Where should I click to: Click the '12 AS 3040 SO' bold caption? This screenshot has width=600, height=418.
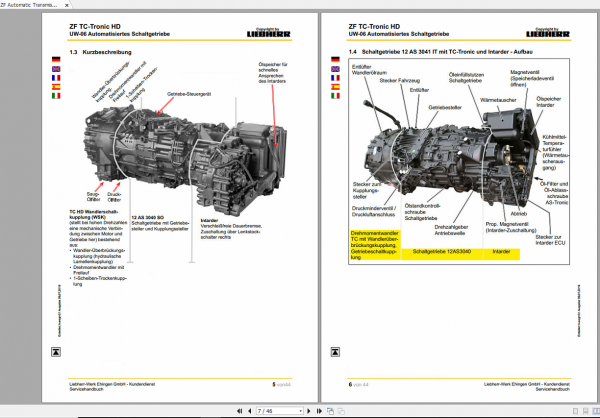(148, 217)
